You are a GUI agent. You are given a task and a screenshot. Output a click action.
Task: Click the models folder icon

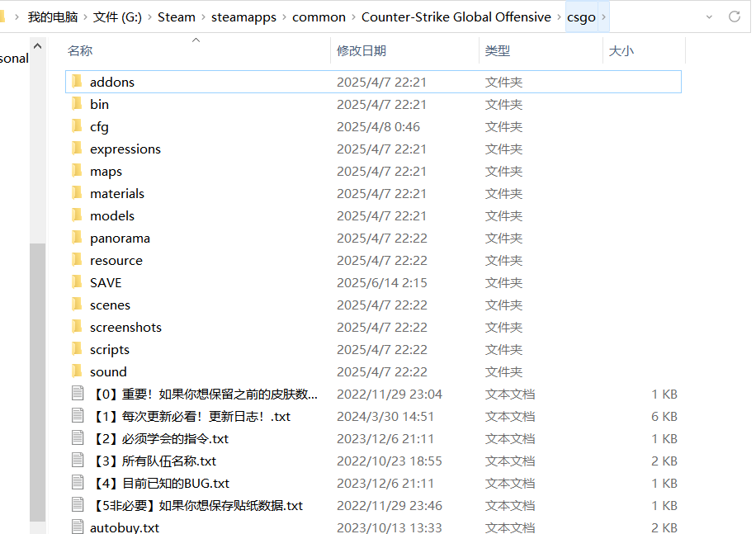pos(77,215)
